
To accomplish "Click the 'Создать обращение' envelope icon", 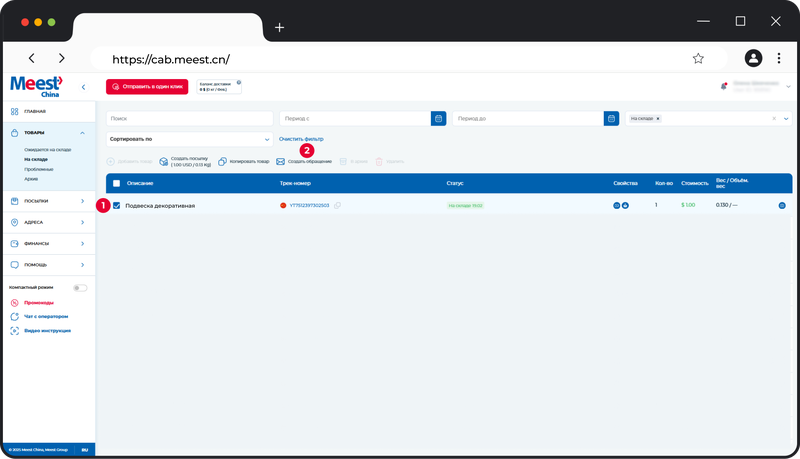I will (x=281, y=161).
